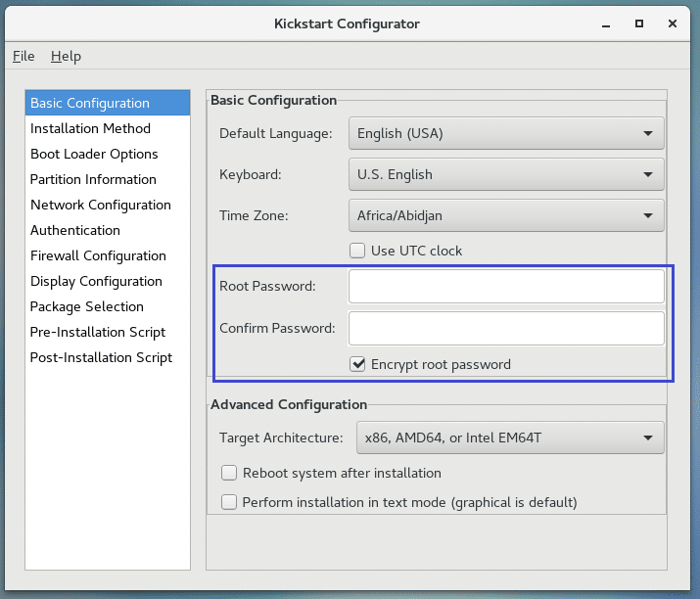
Task: Open the File menu
Action: click(x=23, y=56)
